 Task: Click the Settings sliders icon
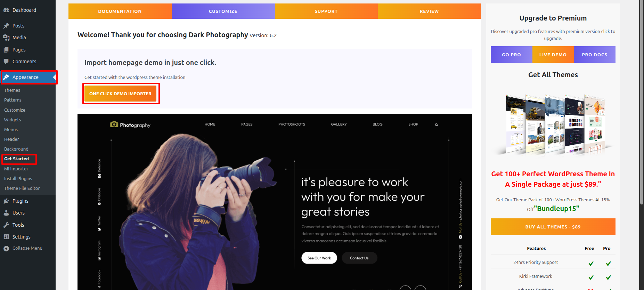point(6,237)
